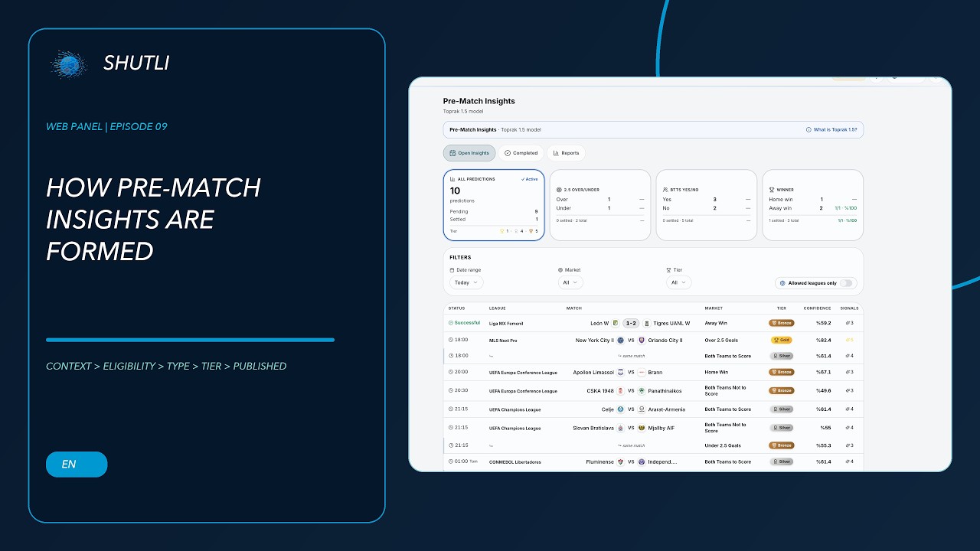This screenshot has height=551, width=980.
Task: Click the EN language button
Action: pos(77,465)
